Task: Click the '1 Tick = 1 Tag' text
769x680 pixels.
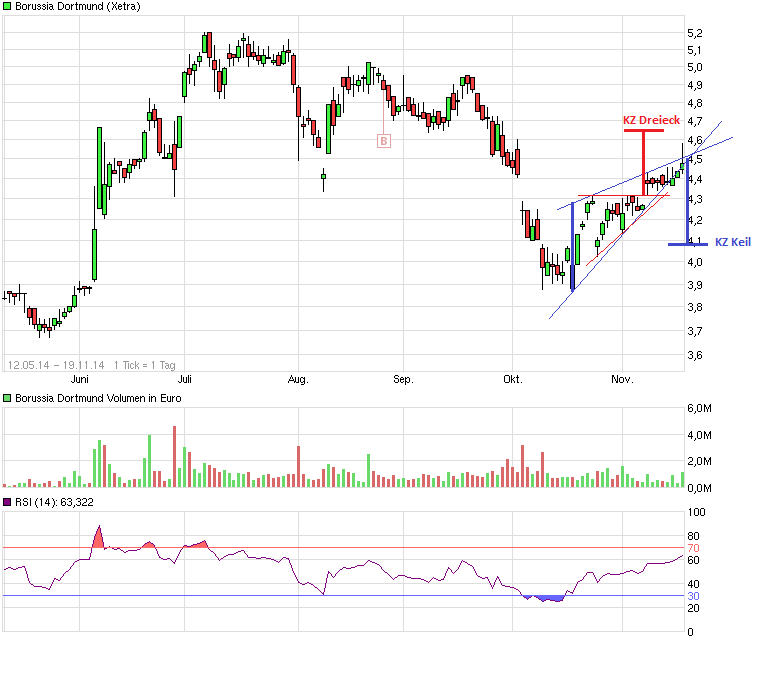Action: tap(144, 365)
